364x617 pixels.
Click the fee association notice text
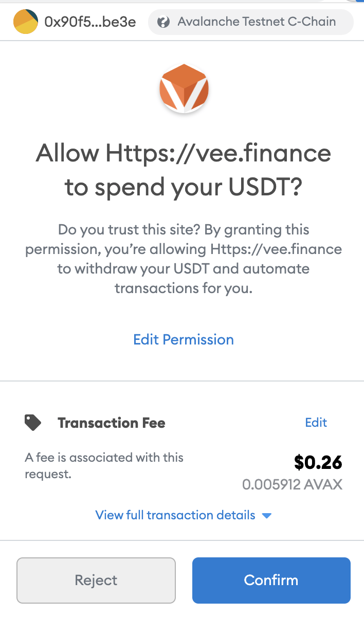[x=103, y=465]
